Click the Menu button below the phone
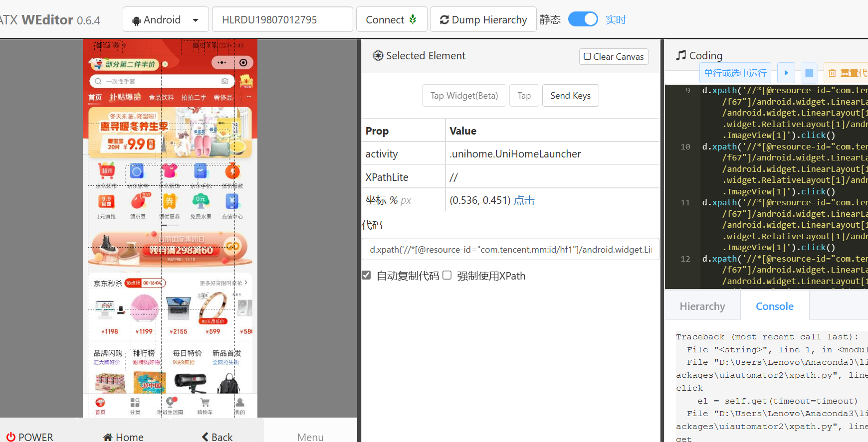Viewport: 868px width, 442px height. click(x=310, y=437)
